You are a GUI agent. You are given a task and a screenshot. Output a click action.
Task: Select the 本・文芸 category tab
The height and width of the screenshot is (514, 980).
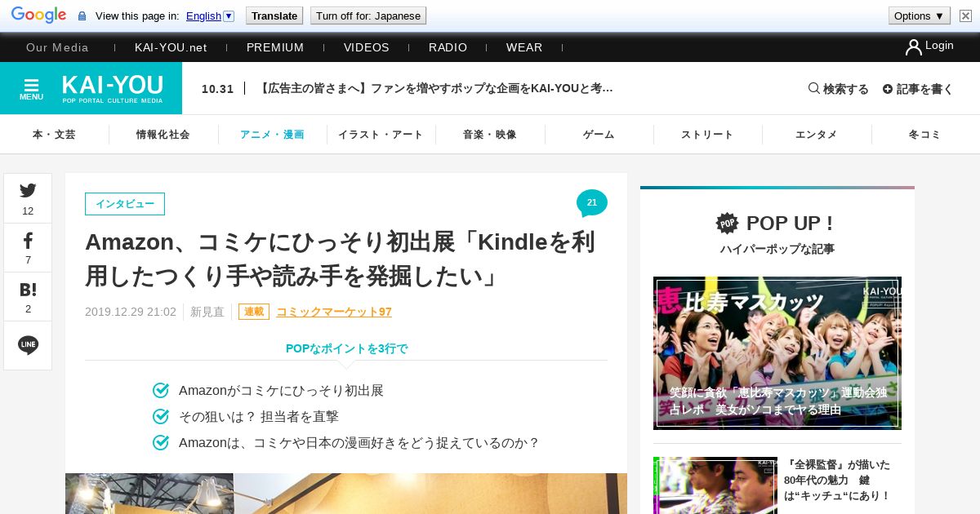[54, 135]
